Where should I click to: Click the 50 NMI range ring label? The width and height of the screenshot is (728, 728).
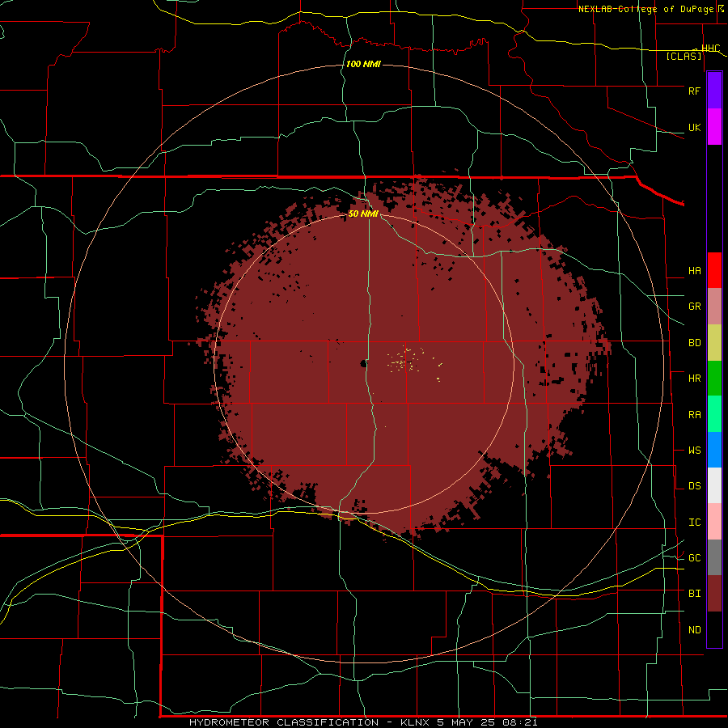(x=363, y=214)
